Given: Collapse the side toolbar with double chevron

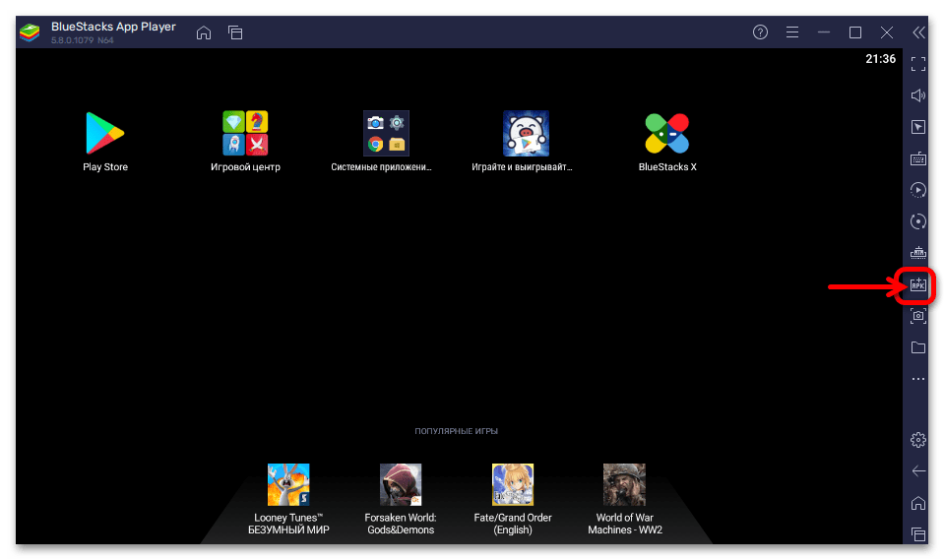Looking at the screenshot, I should pos(918,32).
